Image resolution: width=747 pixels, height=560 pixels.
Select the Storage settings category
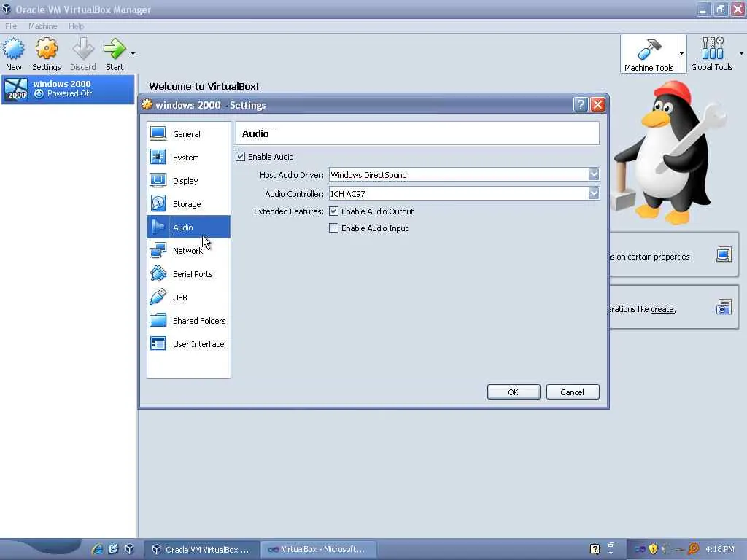point(189,204)
